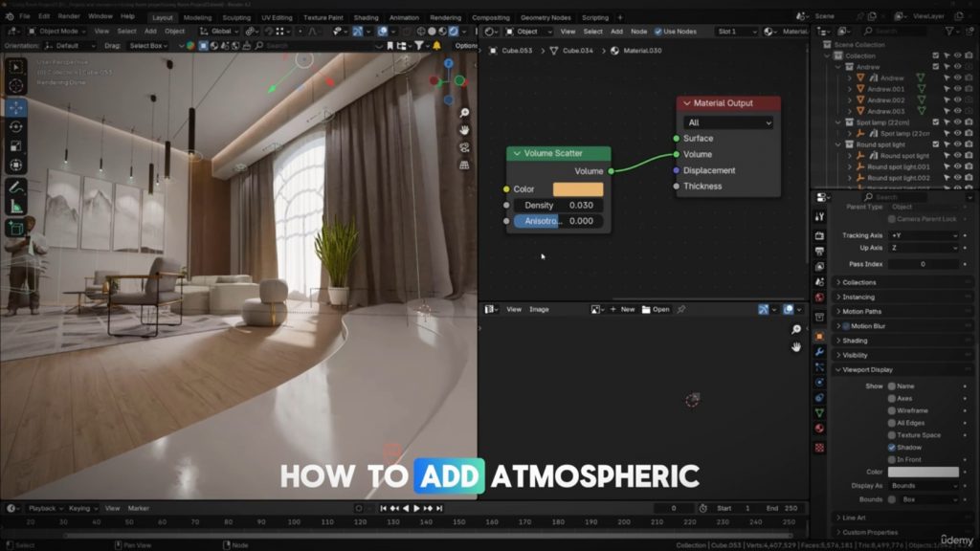Select the Annotate tool
980x551 pixels.
15,187
